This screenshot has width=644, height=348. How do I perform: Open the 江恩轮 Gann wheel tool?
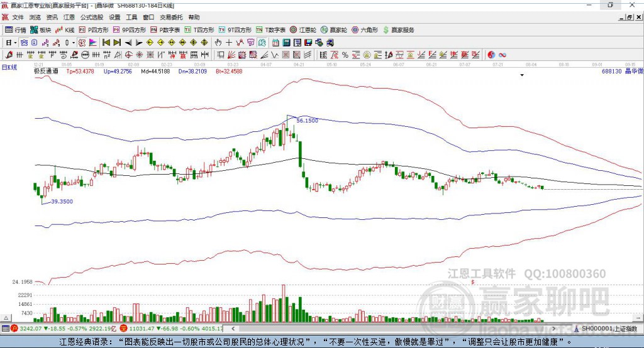(303, 30)
